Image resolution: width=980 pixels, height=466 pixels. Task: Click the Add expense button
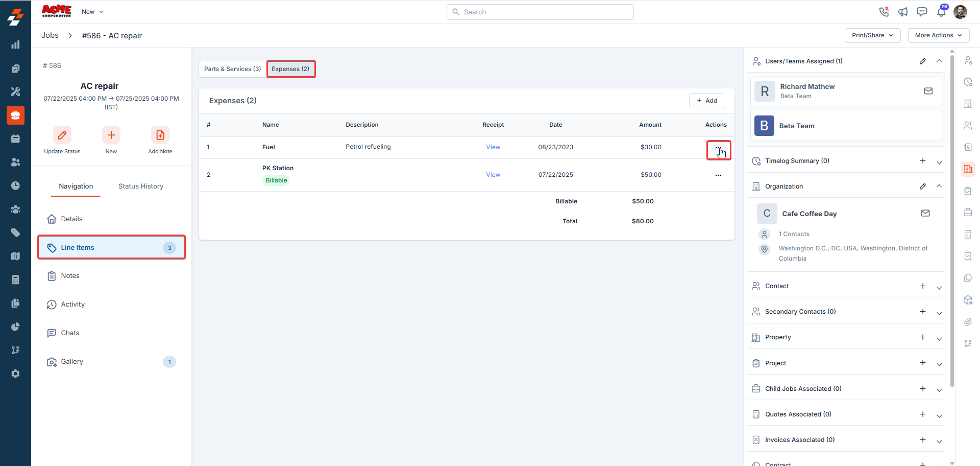coord(706,101)
